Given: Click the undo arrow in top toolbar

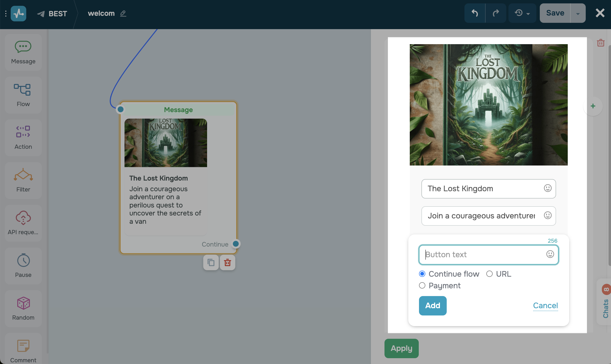Looking at the screenshot, I should click(x=474, y=13).
